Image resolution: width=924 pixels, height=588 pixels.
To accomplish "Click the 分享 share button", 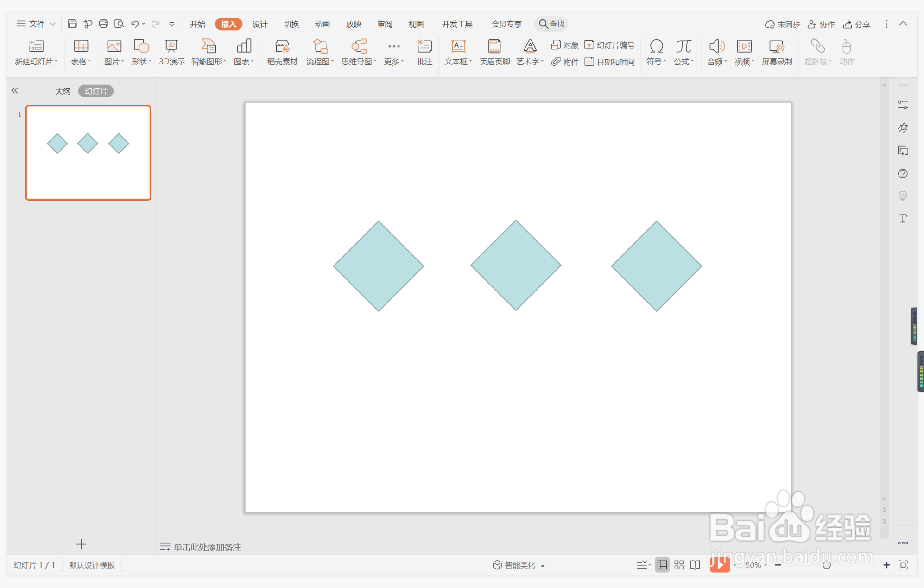I will 857,24.
